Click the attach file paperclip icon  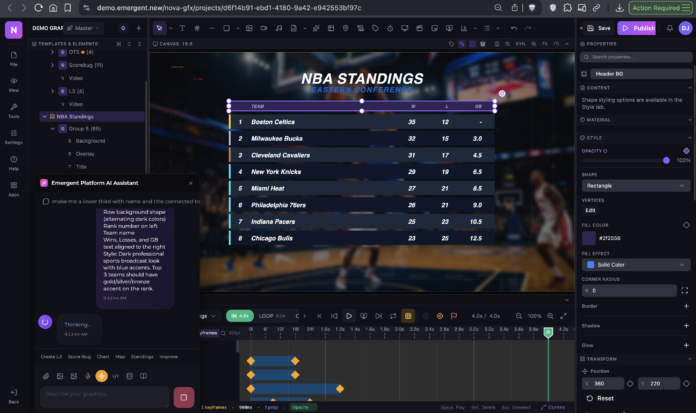coord(46,376)
